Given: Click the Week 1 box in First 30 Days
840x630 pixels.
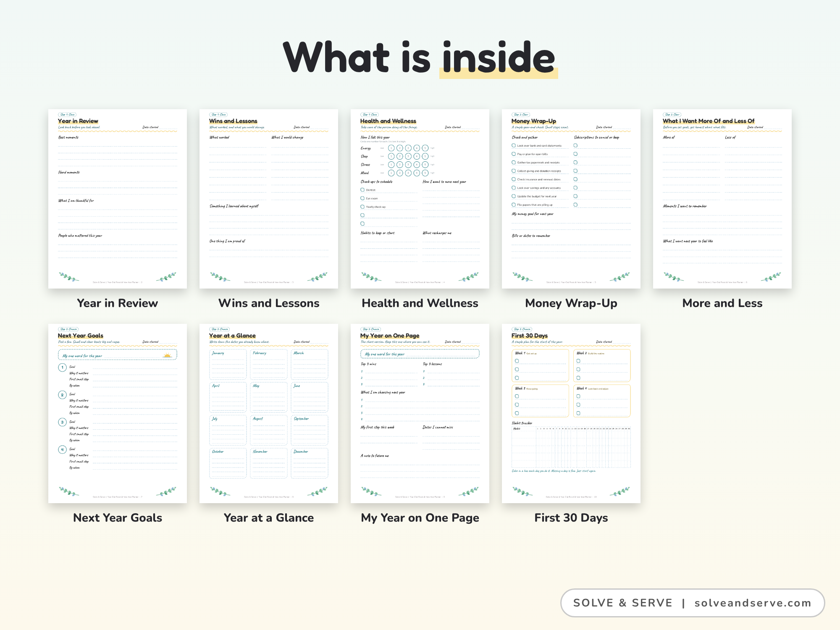Looking at the screenshot, I should (x=540, y=365).
